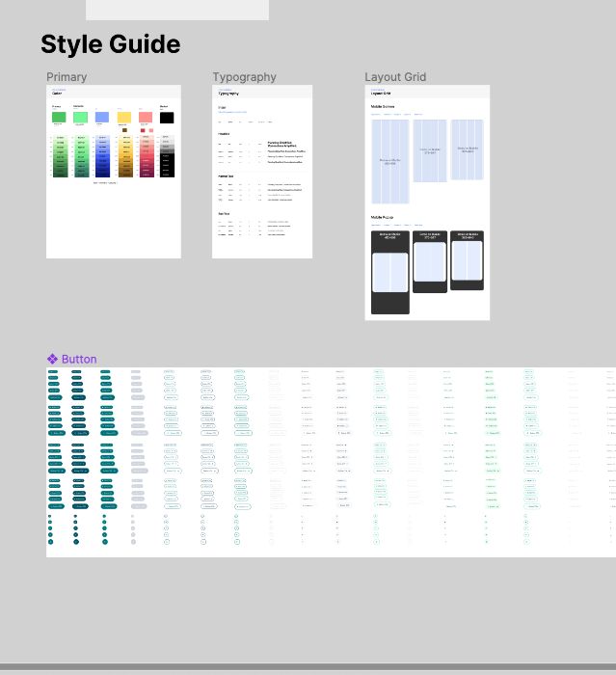Click the Style Guide heading text
Image resolution: width=616 pixels, height=675 pixels.
coord(111,44)
